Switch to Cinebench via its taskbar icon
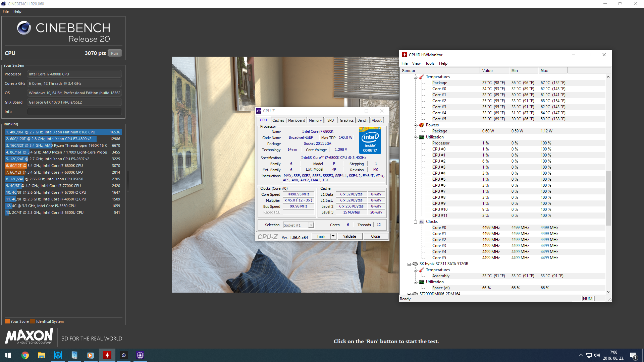The image size is (644, 362). coord(124,355)
